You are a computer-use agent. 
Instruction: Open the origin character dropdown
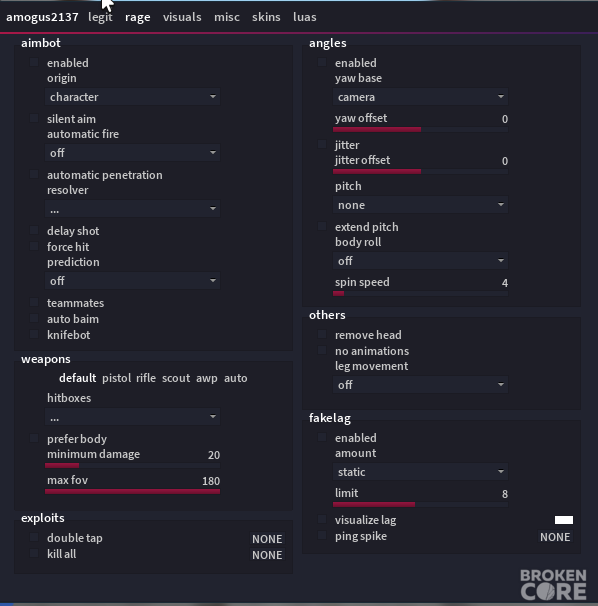coord(133,97)
